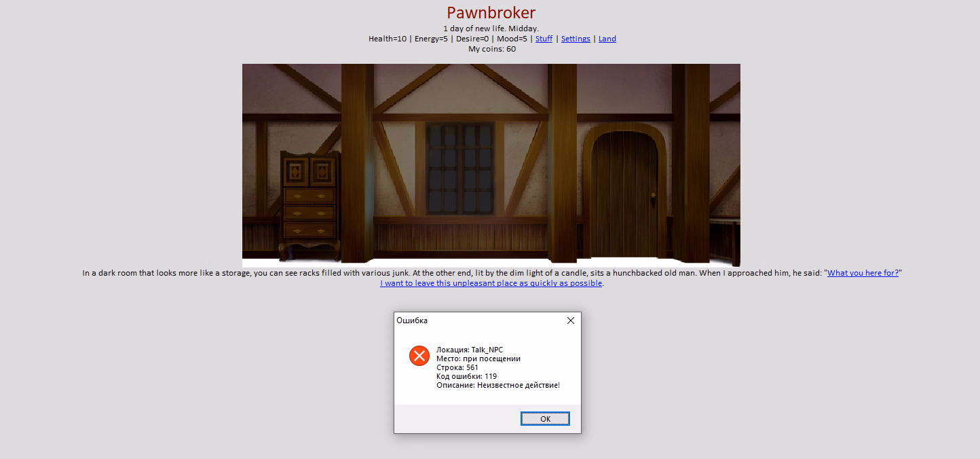980x459 pixels.
Task: Open the Stuff link
Action: (x=544, y=39)
